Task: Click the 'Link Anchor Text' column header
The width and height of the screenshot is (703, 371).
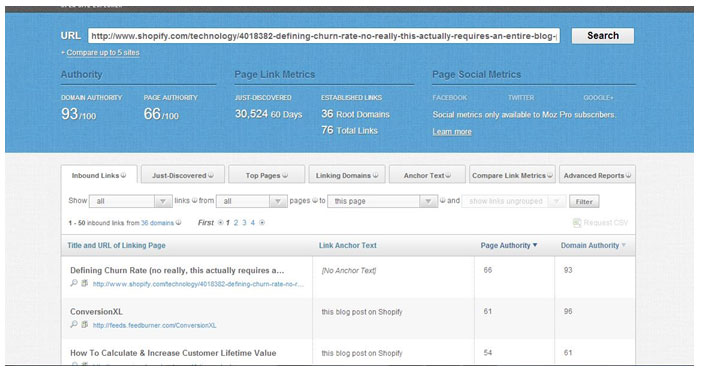Action: [x=347, y=245]
